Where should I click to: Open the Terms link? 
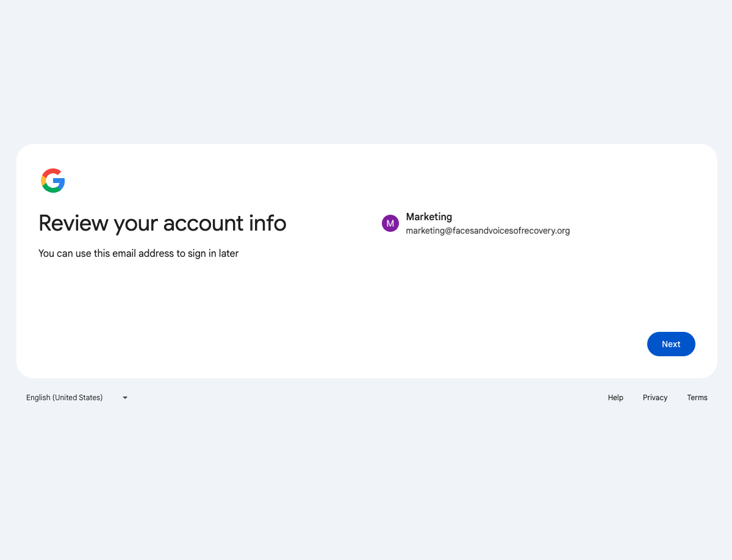tap(697, 398)
